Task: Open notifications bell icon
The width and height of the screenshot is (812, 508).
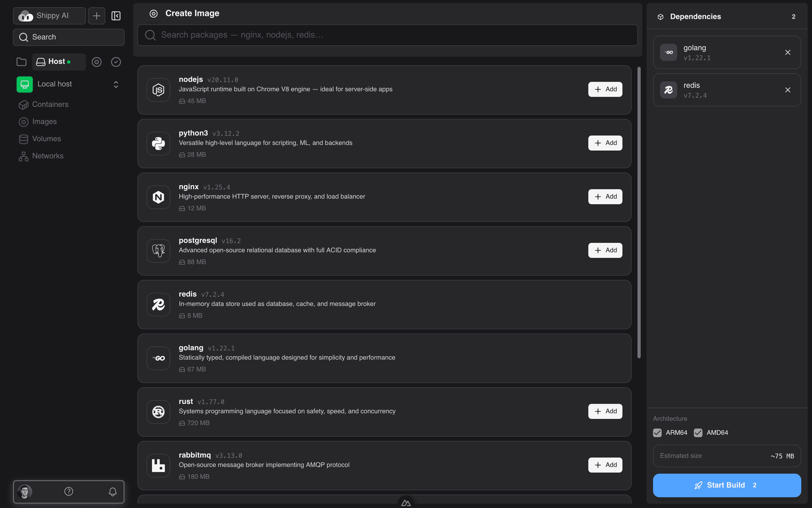Action: pyautogui.click(x=113, y=492)
